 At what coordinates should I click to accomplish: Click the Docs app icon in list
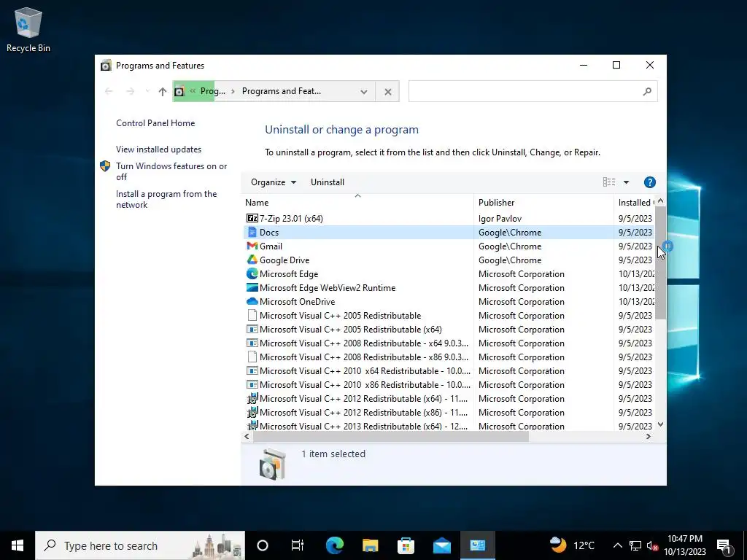(252, 233)
